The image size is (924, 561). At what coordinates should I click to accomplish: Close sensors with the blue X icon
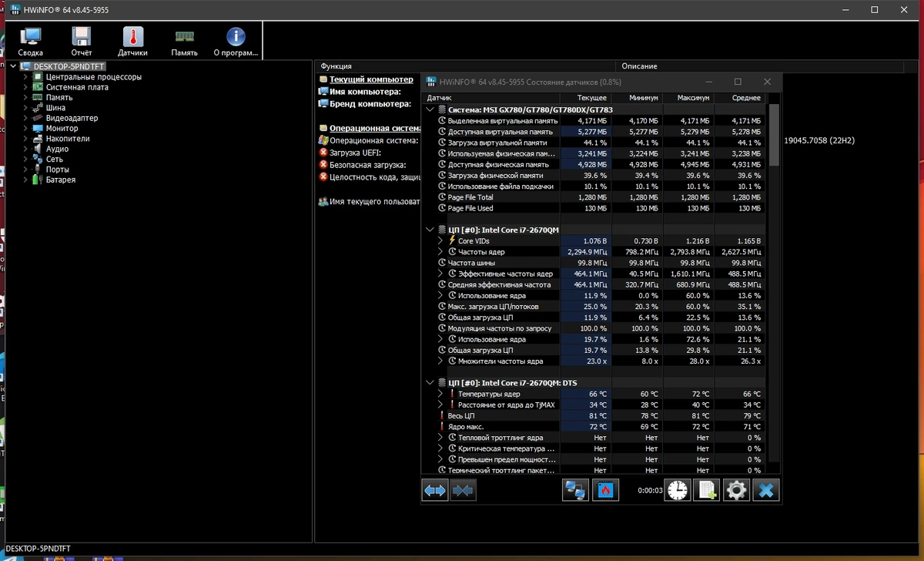766,490
